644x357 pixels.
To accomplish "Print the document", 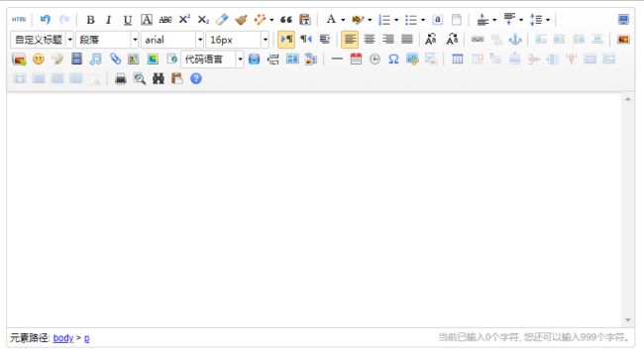I will [x=120, y=78].
